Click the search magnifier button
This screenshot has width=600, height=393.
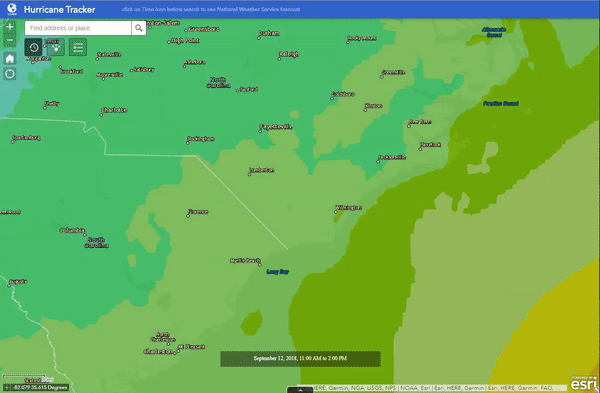(x=139, y=28)
